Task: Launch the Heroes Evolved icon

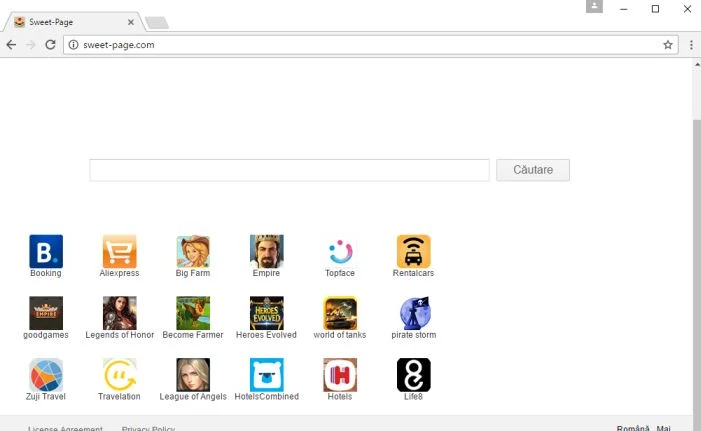Action: point(266,313)
